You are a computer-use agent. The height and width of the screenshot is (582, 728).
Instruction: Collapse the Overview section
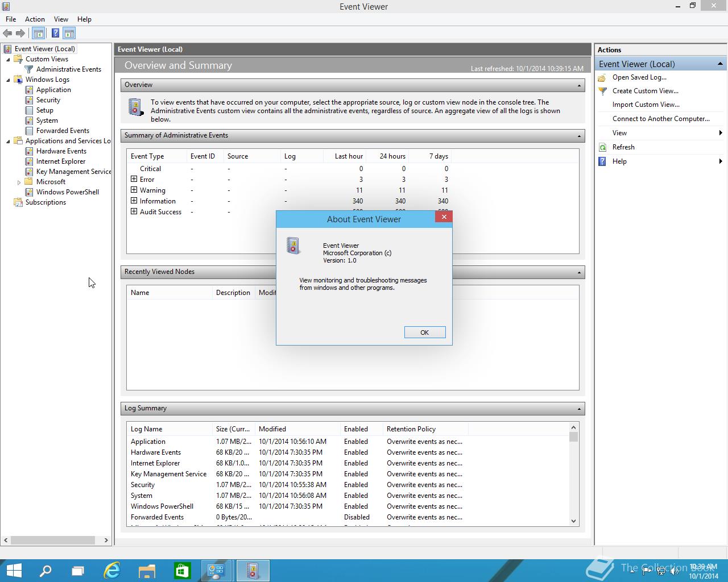pos(579,85)
